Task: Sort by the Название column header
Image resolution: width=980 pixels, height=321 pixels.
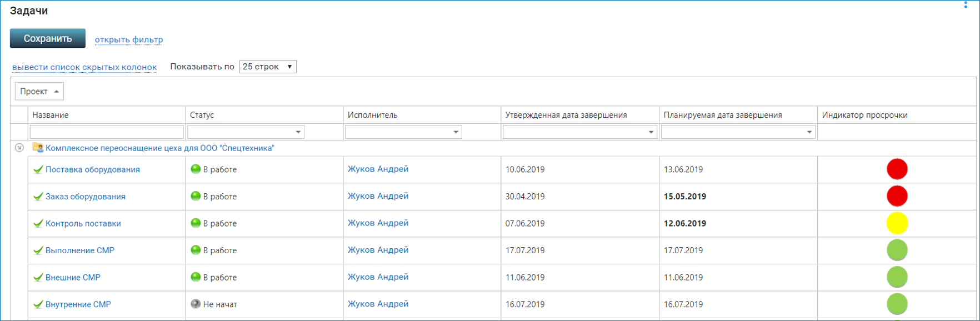Action: coord(51,115)
